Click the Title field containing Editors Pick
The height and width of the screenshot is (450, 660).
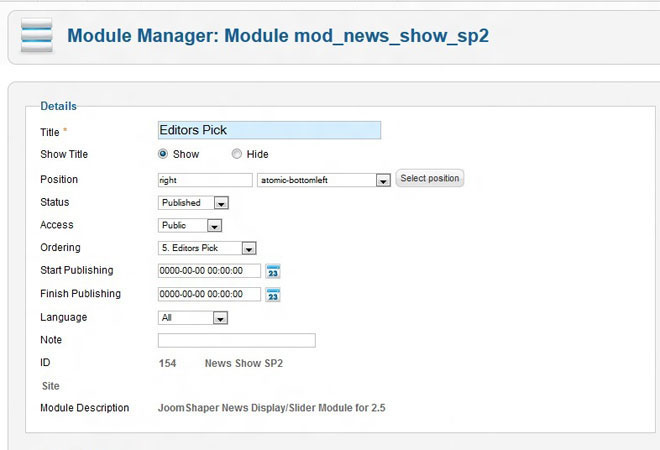click(x=269, y=130)
